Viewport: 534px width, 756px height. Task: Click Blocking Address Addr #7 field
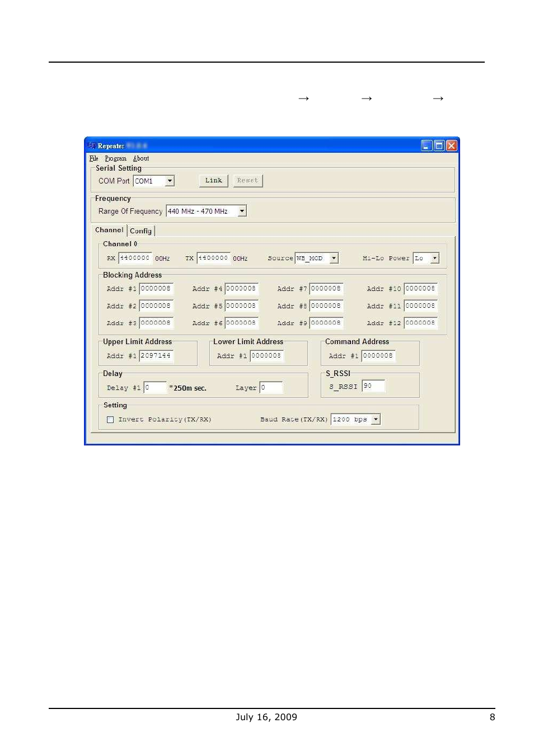[326, 289]
